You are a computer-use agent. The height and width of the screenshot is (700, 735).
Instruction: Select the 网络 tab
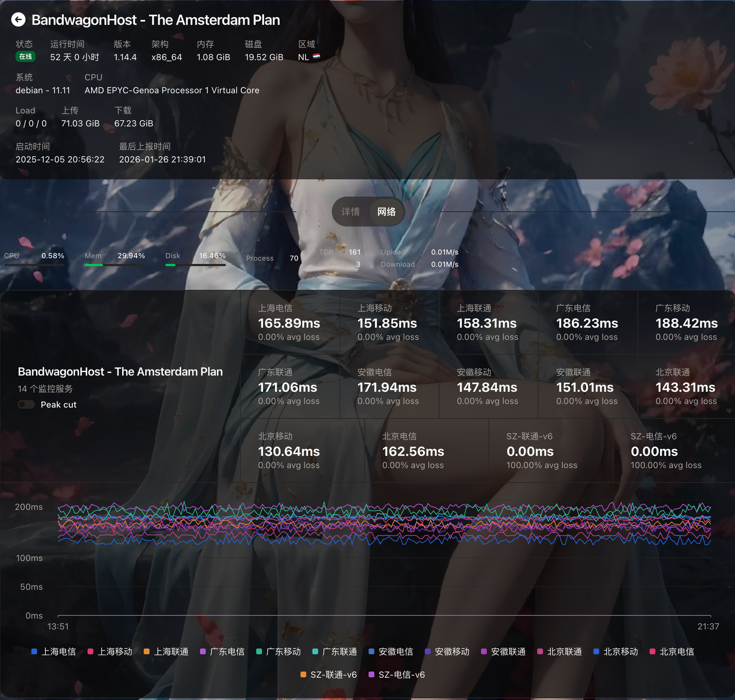(x=386, y=212)
